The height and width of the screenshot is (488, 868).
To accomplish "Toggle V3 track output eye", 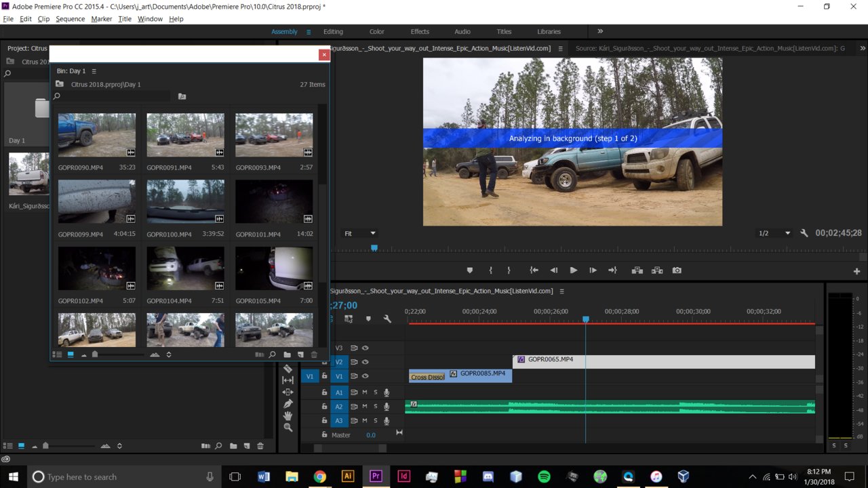I will pyautogui.click(x=365, y=348).
